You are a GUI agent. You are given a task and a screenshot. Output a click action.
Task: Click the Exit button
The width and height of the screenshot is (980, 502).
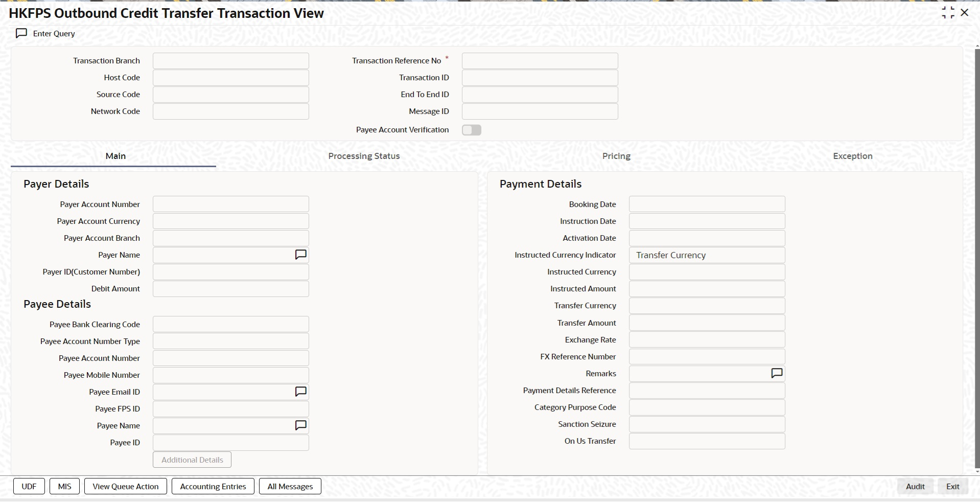point(952,486)
